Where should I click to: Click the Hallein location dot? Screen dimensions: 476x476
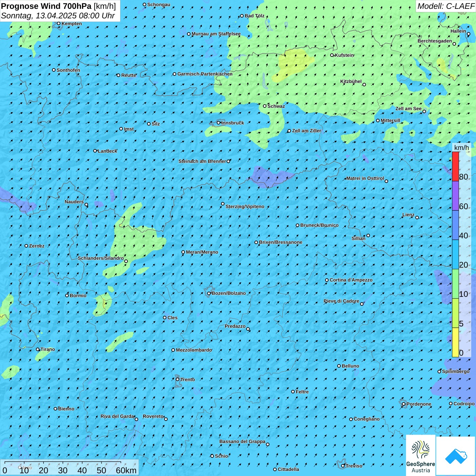pos(469,34)
